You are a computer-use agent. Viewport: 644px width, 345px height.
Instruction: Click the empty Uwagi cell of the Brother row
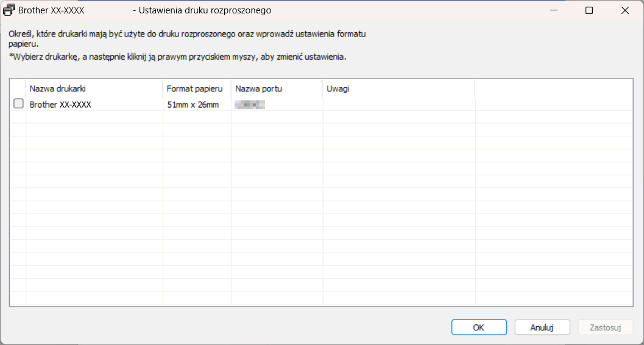398,105
